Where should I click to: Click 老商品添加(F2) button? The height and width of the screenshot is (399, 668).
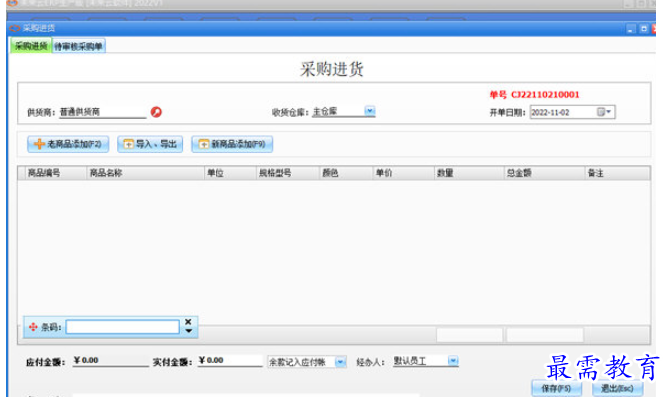pos(68,144)
